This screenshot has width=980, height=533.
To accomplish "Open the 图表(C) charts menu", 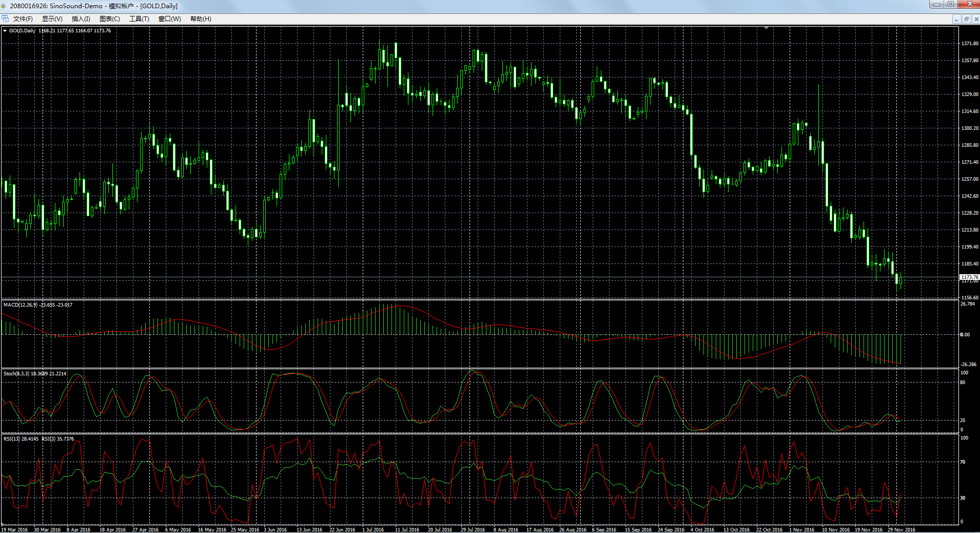I will coord(109,19).
